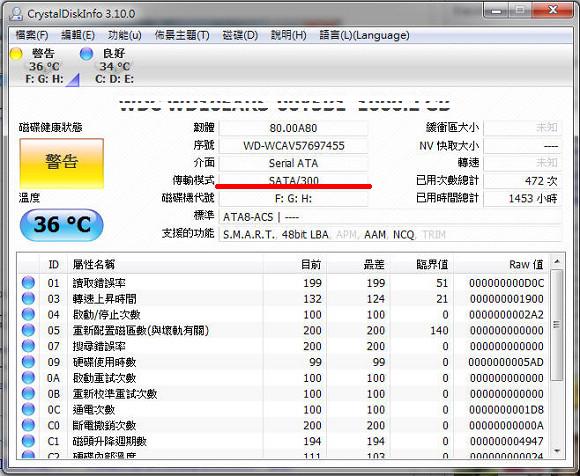The width and height of the screenshot is (580, 476).
Task: Click status orb for attribute 0C row
Action: (x=28, y=409)
